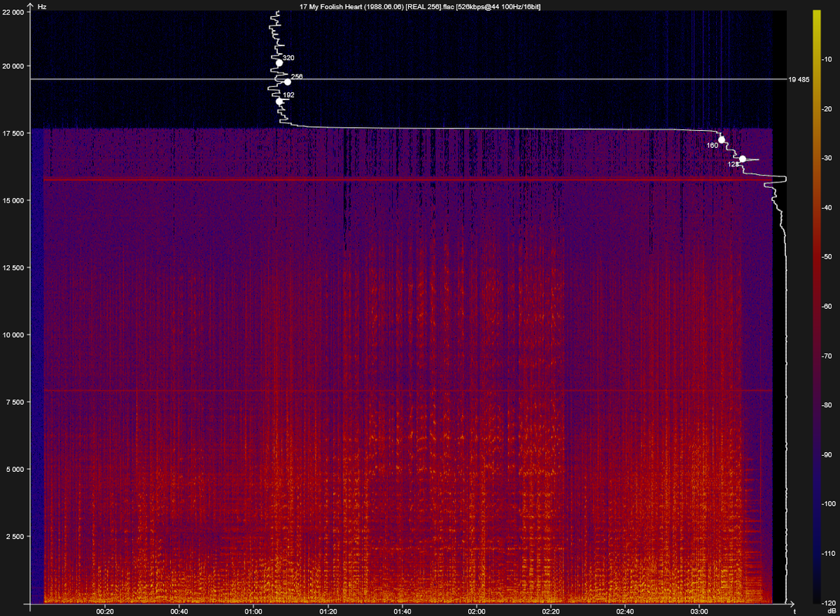Click the 256 kbps marker dot
This screenshot has height=616, width=840.
tap(288, 82)
